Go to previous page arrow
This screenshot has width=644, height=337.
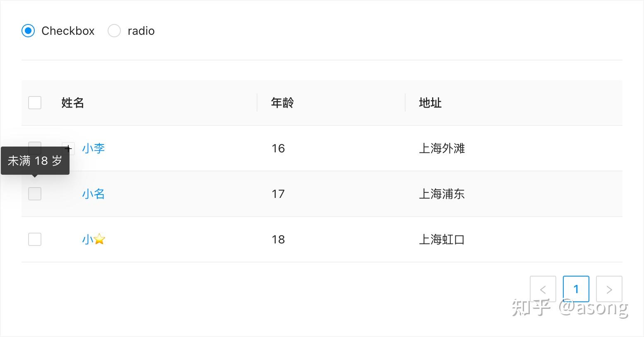click(x=543, y=289)
